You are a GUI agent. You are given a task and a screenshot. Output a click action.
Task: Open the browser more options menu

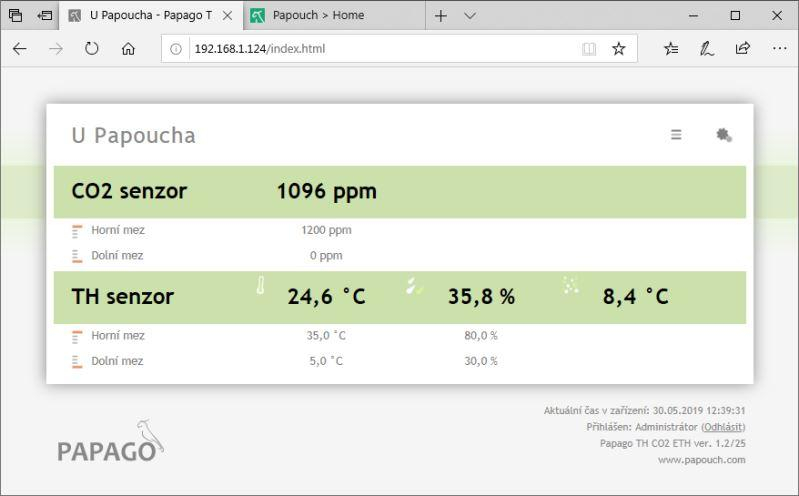click(x=780, y=48)
